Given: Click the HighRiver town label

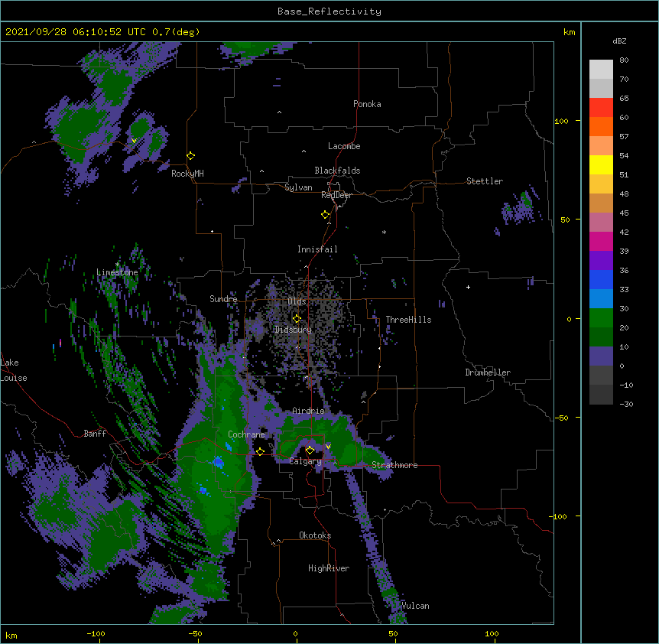Looking at the screenshot, I should [329, 568].
